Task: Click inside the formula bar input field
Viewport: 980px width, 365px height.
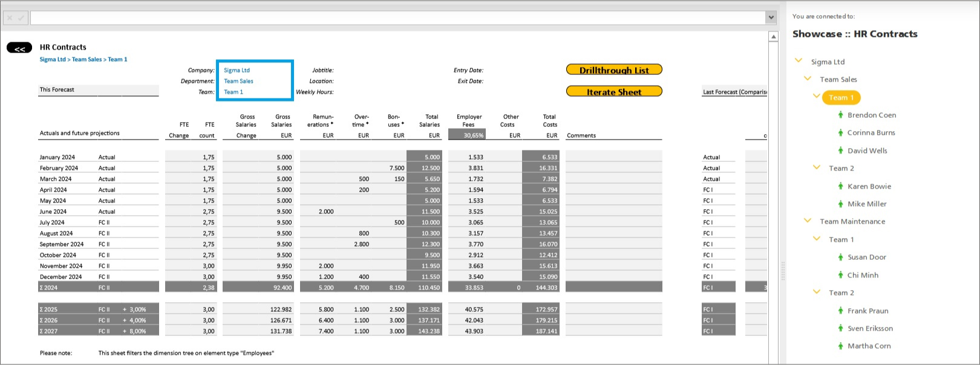Action: [397, 18]
